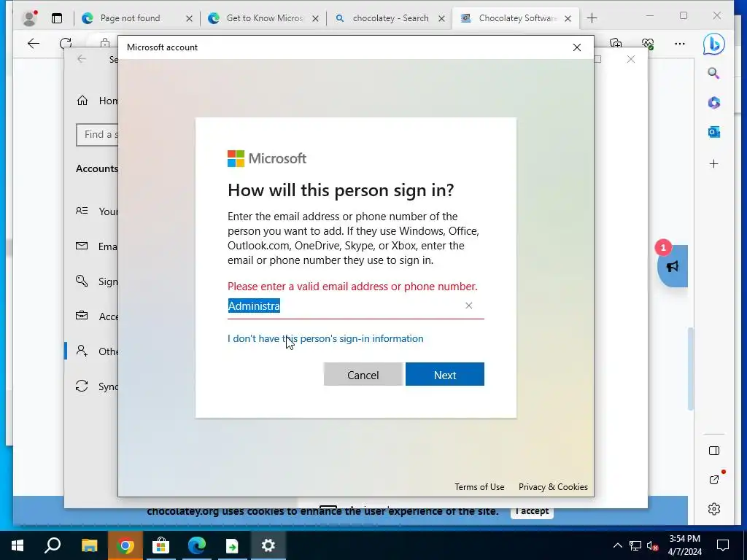747x560 pixels.
Task: Open Bing Copilot sidebar button
Action: coord(713,44)
